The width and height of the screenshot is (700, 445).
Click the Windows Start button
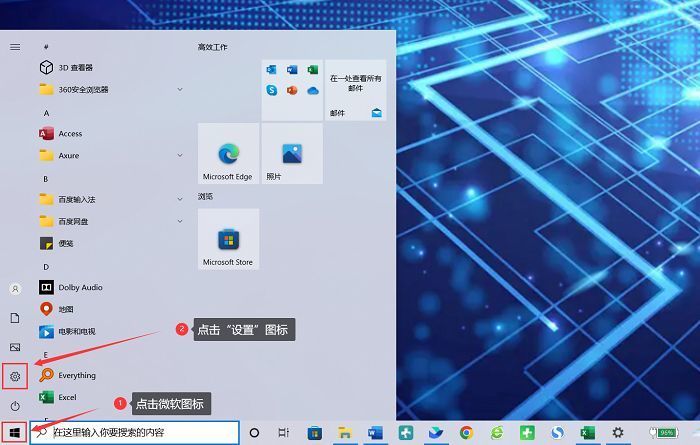click(14, 433)
